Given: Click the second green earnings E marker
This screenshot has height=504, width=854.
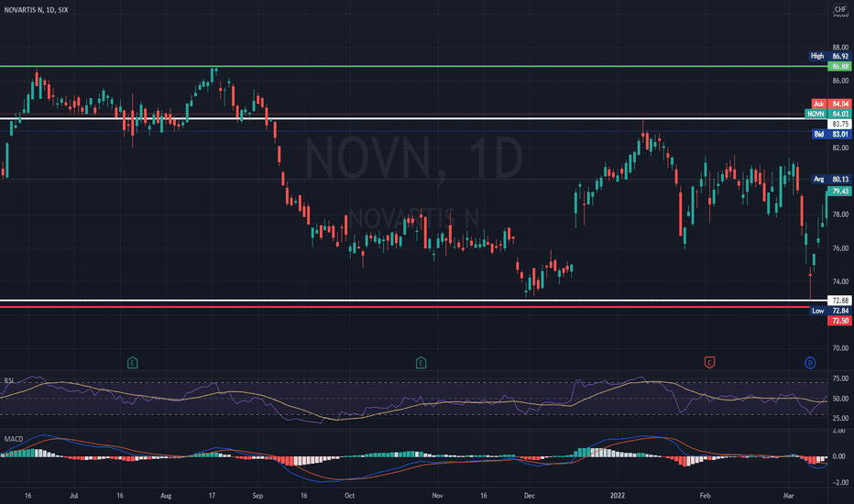Looking at the screenshot, I should (x=421, y=362).
